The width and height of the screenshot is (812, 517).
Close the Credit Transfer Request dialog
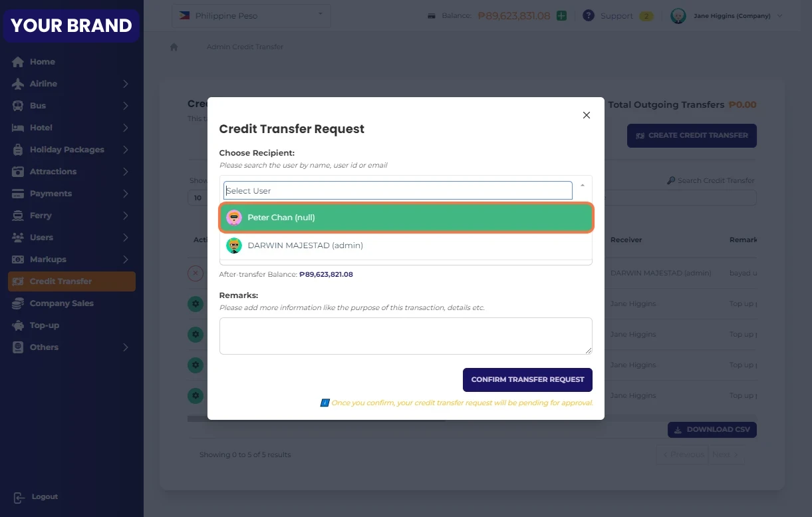(586, 115)
